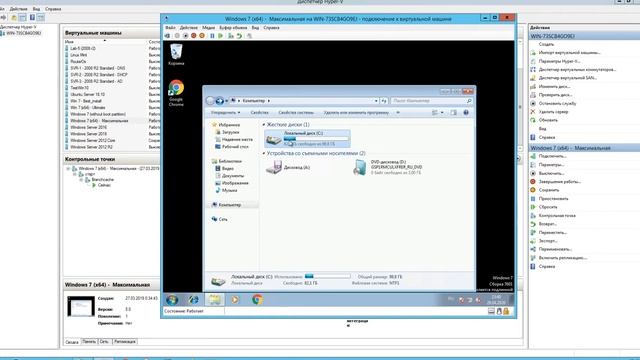Screen dimensions: 640x360
Task: Open Recycle Bin (Корзина) on VM desktop
Action: (x=176, y=55)
